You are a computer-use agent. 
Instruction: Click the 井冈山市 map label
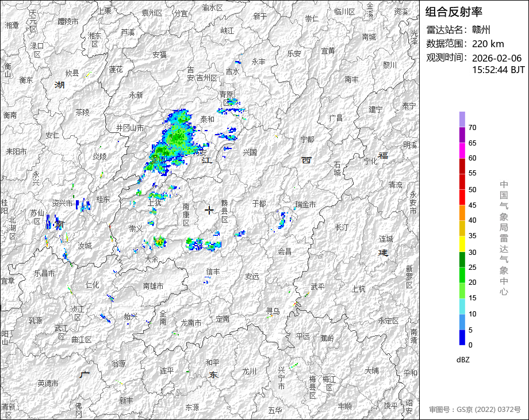point(130,128)
